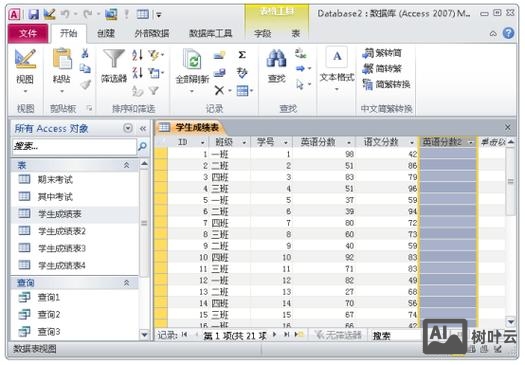Click the Totals sigma icon
This screenshot has width=525, height=365.
click(x=242, y=55)
